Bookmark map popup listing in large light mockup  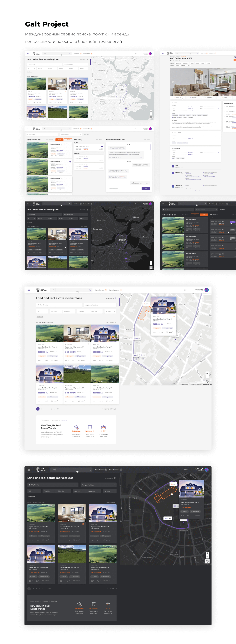pyautogui.click(x=174, y=316)
